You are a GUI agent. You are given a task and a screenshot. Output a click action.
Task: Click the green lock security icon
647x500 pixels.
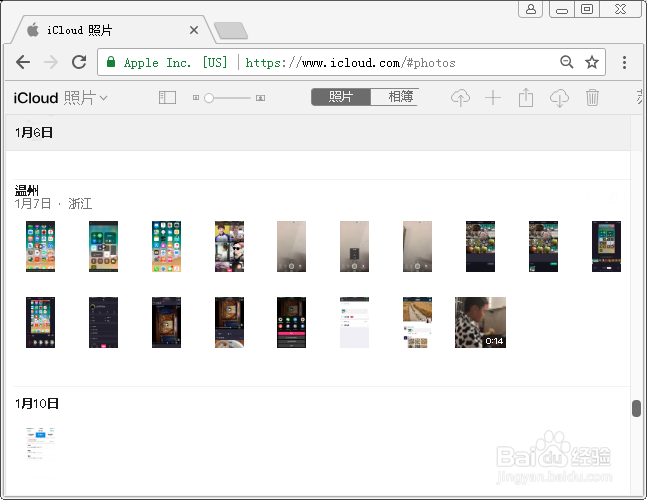111,62
